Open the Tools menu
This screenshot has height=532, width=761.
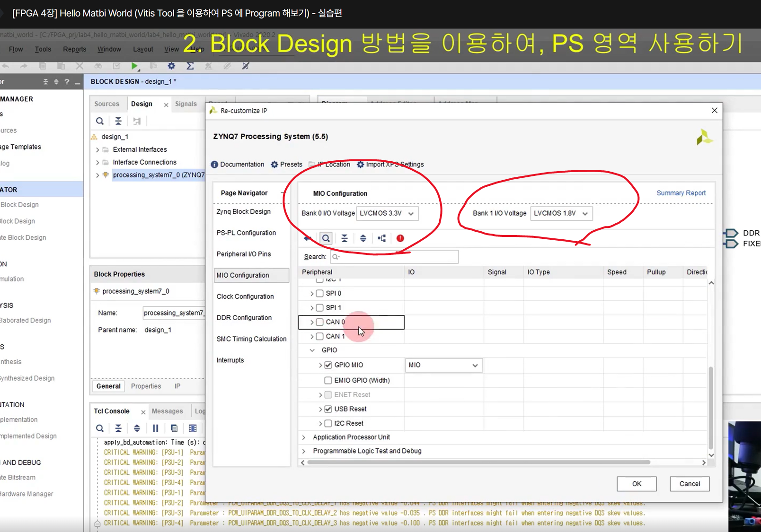point(43,49)
